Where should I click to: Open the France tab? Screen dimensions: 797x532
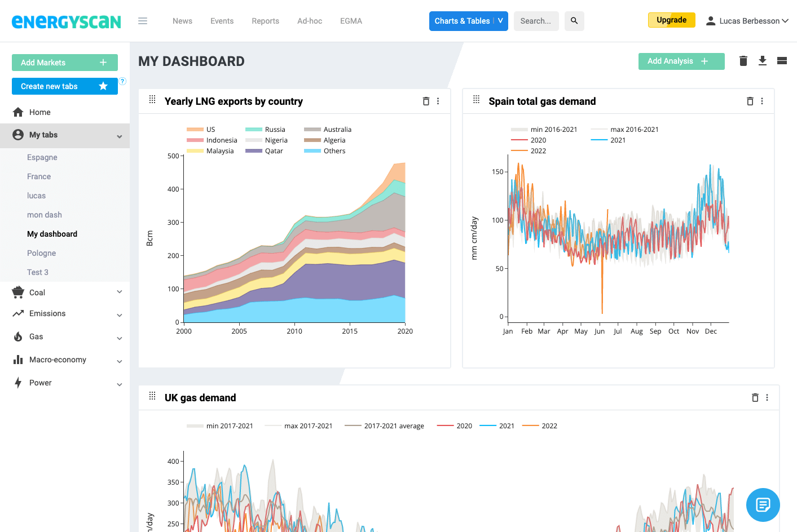(39, 176)
